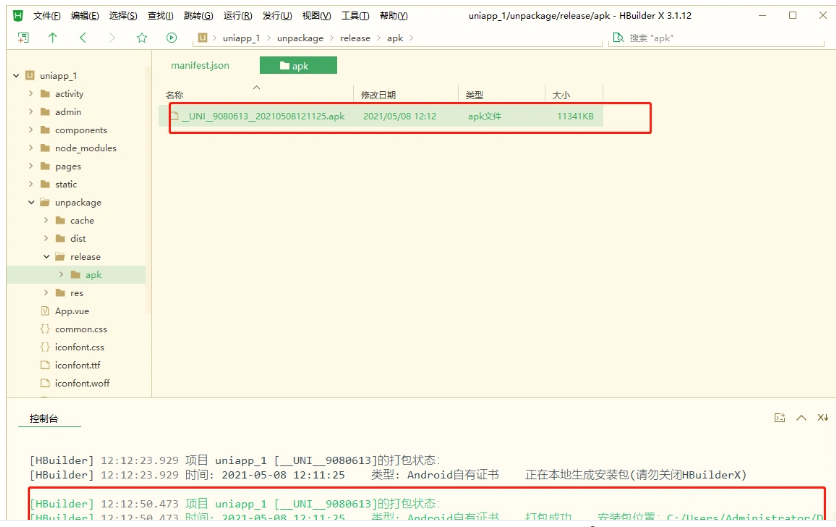Click the run play icon in toolbar
Screen dimensions: 836x527
coord(171,38)
